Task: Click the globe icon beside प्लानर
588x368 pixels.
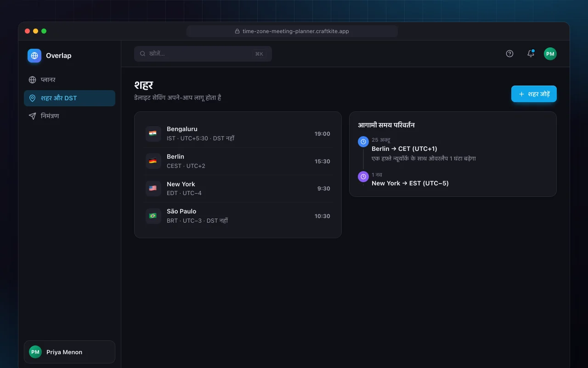Action: [32, 80]
